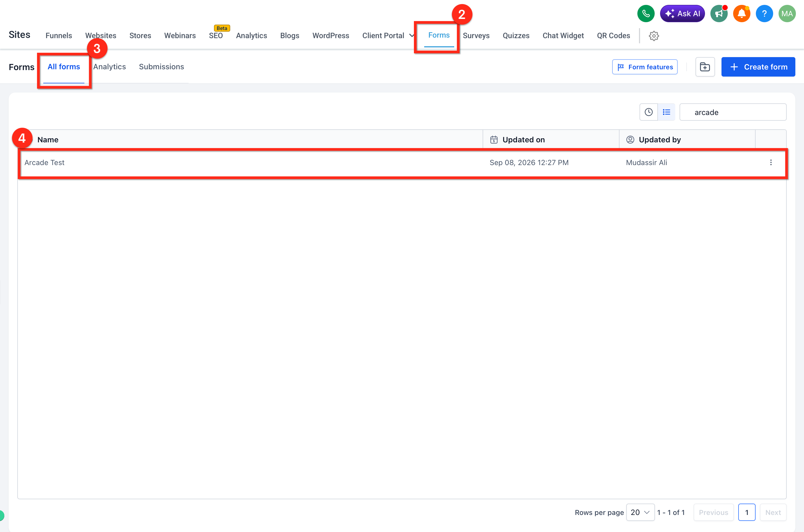Go to the Surveys tab
Viewport: 804px width, 532px height.
pyautogui.click(x=476, y=36)
